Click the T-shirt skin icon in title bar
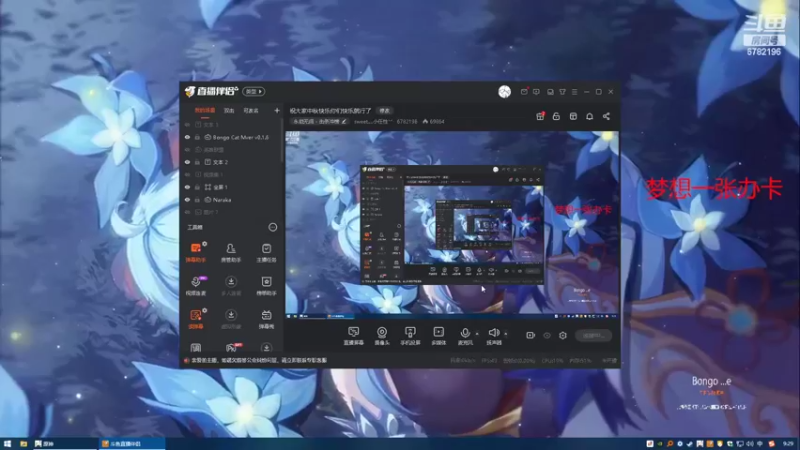The width and height of the screenshot is (800, 450). pyautogui.click(x=562, y=92)
